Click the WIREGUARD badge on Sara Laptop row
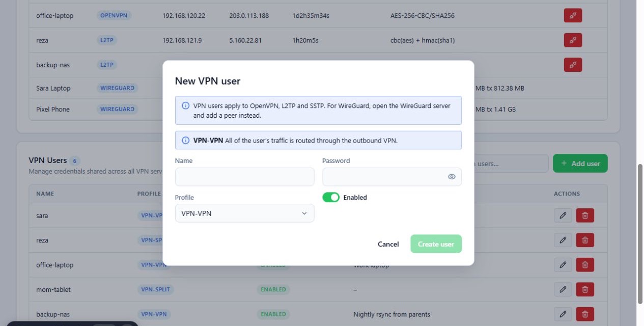 (x=117, y=88)
